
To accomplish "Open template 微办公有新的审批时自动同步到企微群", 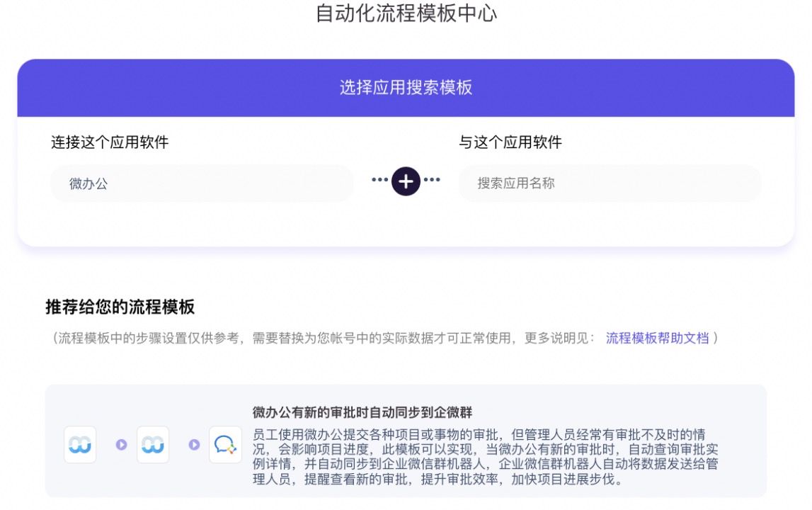I will (362, 412).
